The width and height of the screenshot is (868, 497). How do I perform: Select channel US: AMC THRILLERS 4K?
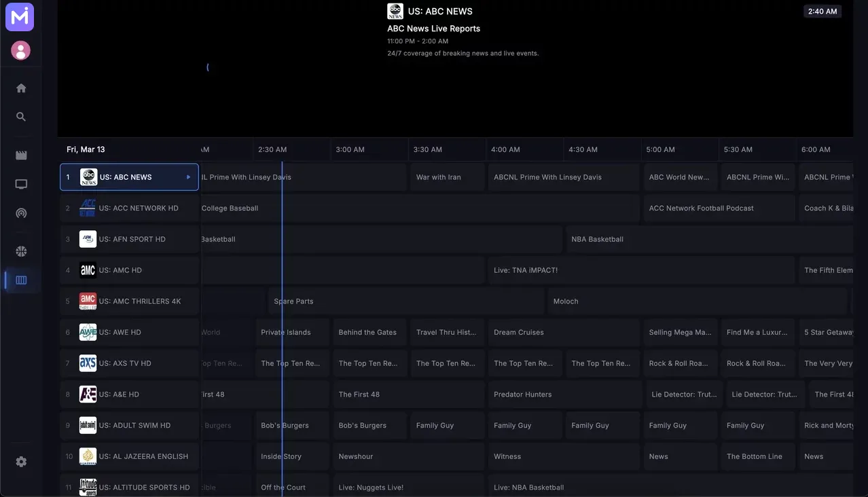[x=129, y=301]
